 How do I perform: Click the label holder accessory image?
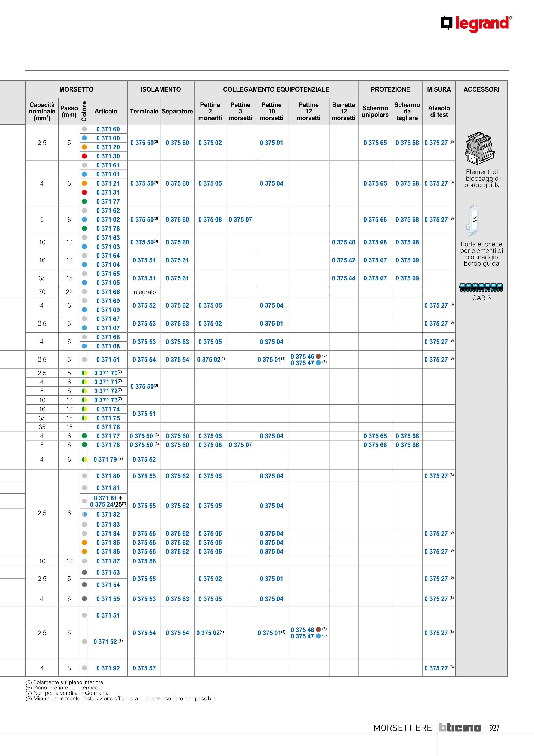point(473,221)
